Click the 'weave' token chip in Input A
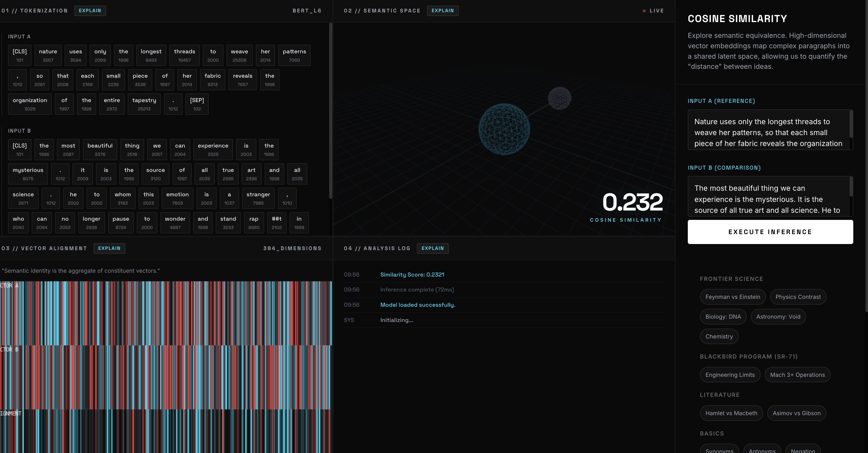868x453 pixels. pyautogui.click(x=239, y=55)
